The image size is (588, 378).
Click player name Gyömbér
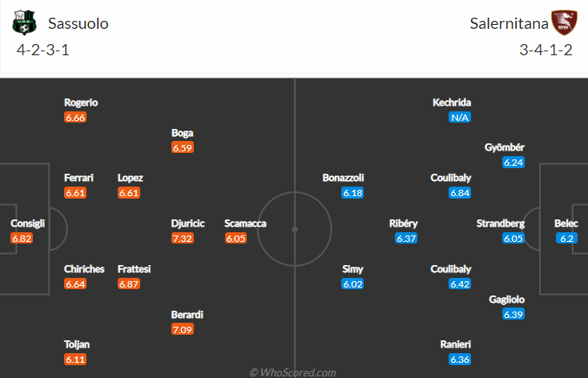pyautogui.click(x=505, y=147)
